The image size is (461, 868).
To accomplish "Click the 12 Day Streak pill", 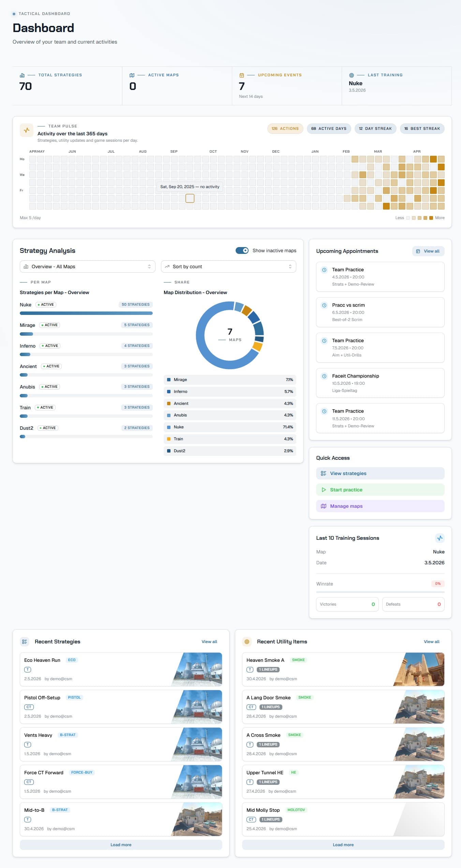I will [375, 128].
